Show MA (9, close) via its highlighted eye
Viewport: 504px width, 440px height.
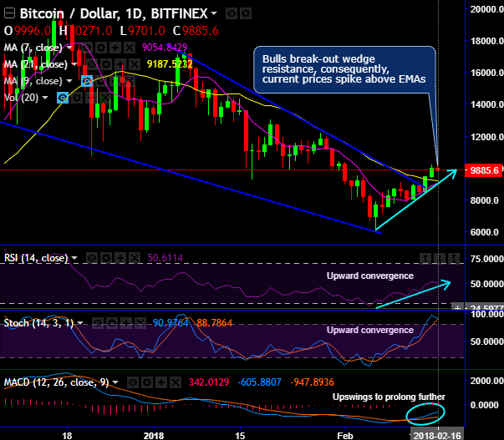[87, 81]
